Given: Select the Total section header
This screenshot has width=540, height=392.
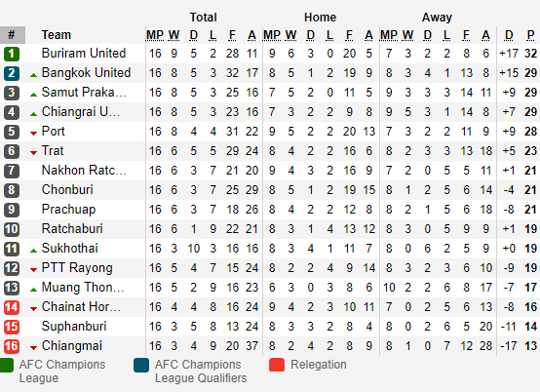Looking at the screenshot, I should (x=203, y=18).
